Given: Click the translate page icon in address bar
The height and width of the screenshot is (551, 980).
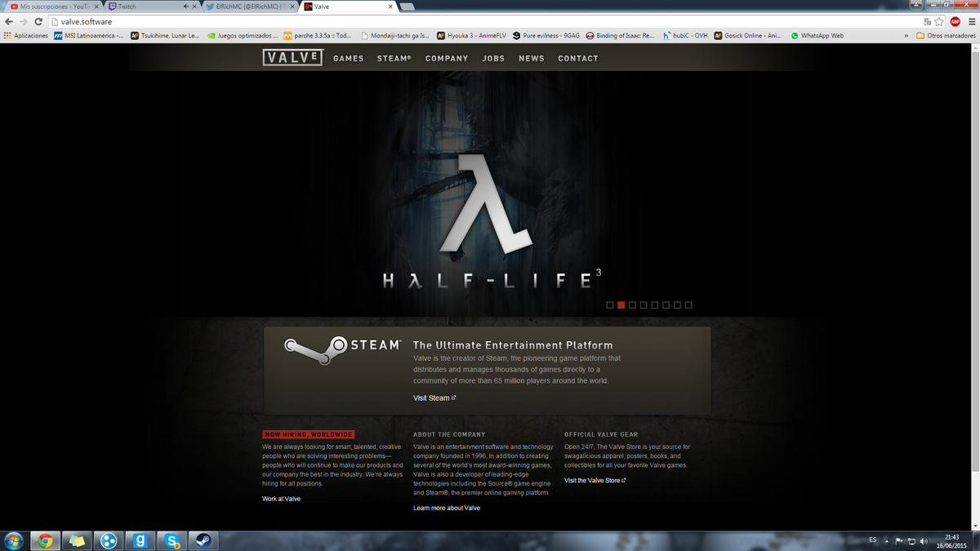Looking at the screenshot, I should coord(927,21).
